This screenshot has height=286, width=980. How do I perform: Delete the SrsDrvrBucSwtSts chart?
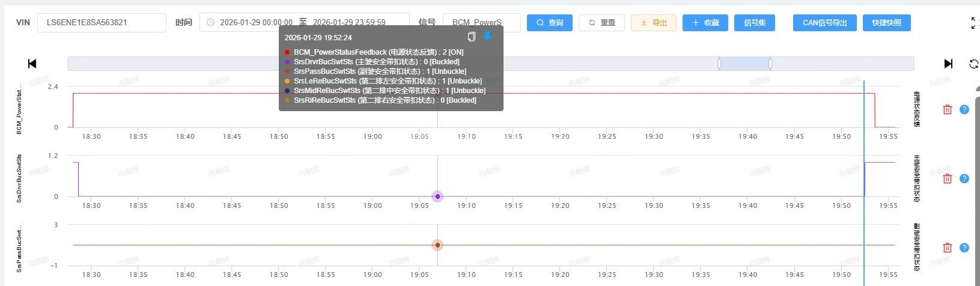point(948,178)
